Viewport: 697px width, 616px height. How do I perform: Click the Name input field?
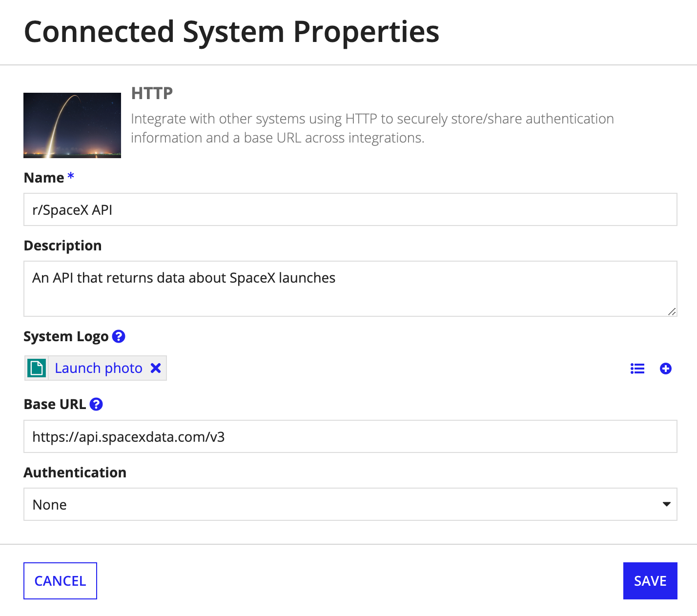click(x=350, y=209)
